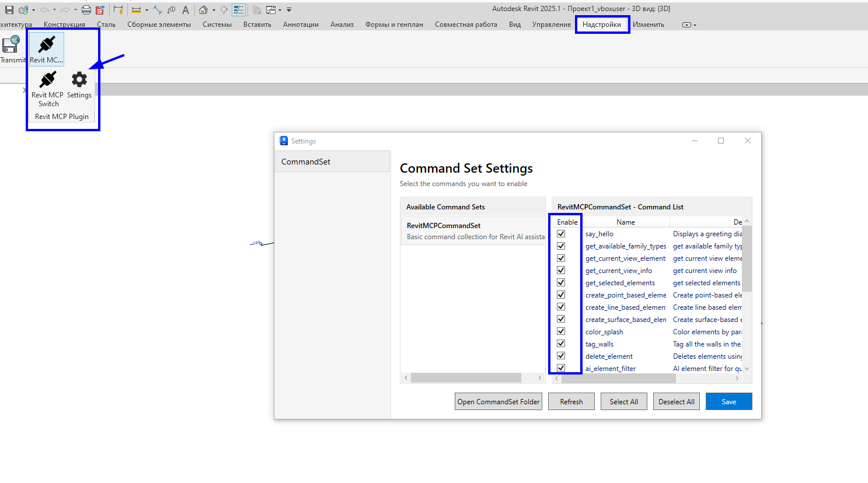Open the ribbon display options dropdown after Изменить

pyautogui.click(x=689, y=25)
